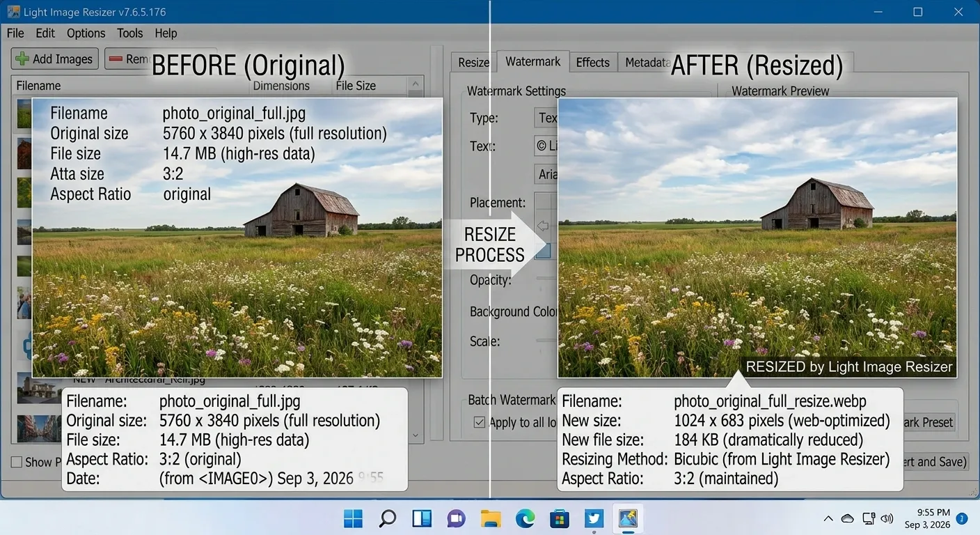Viewport: 980px width, 535px height.
Task: Click the watermark Text input field
Action: pos(546,146)
